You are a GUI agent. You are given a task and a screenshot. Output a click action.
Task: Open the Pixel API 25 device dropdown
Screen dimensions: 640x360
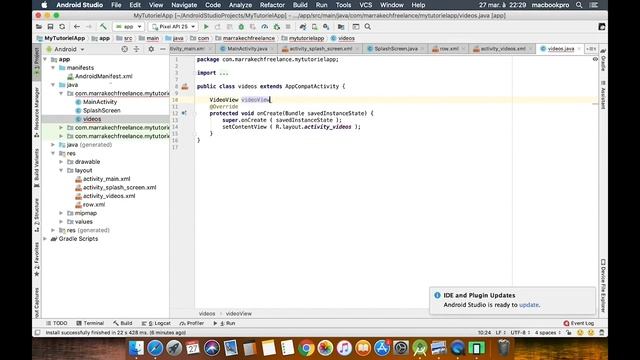173,27
